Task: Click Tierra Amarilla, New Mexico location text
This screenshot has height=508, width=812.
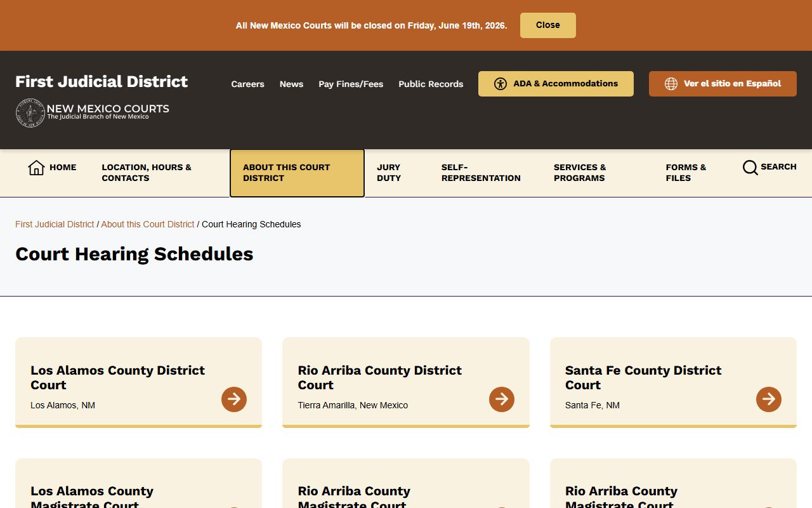Action: tap(353, 405)
